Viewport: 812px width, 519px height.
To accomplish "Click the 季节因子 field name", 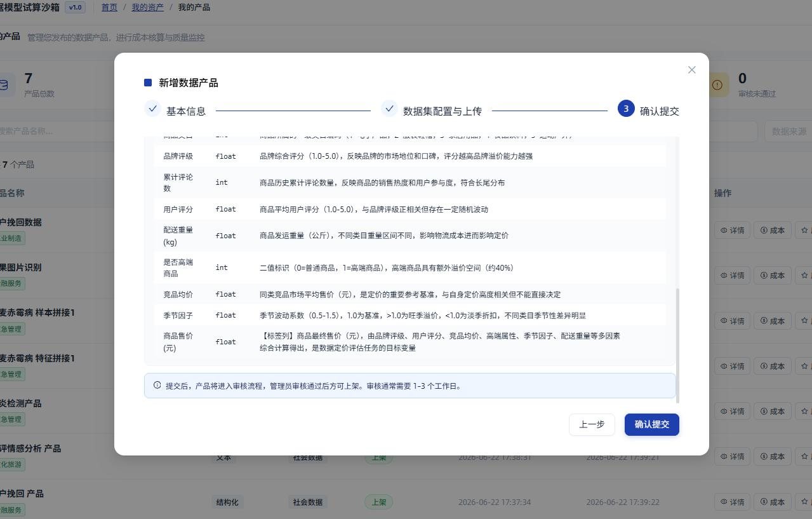I will (x=178, y=315).
